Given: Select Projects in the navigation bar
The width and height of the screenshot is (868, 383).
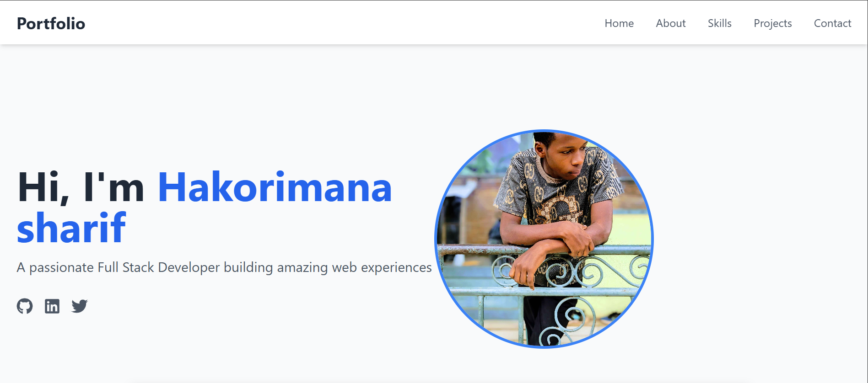Looking at the screenshot, I should click(x=773, y=23).
